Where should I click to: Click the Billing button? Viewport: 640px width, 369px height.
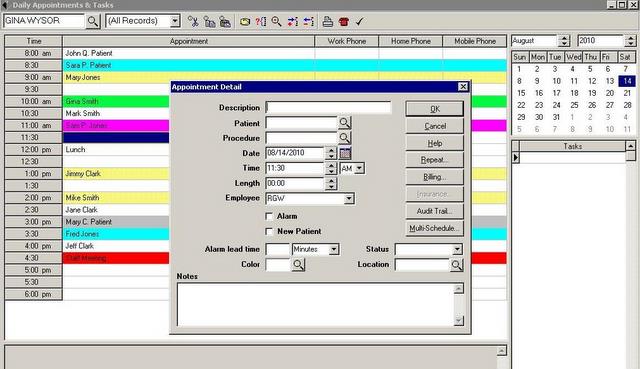[x=434, y=177]
